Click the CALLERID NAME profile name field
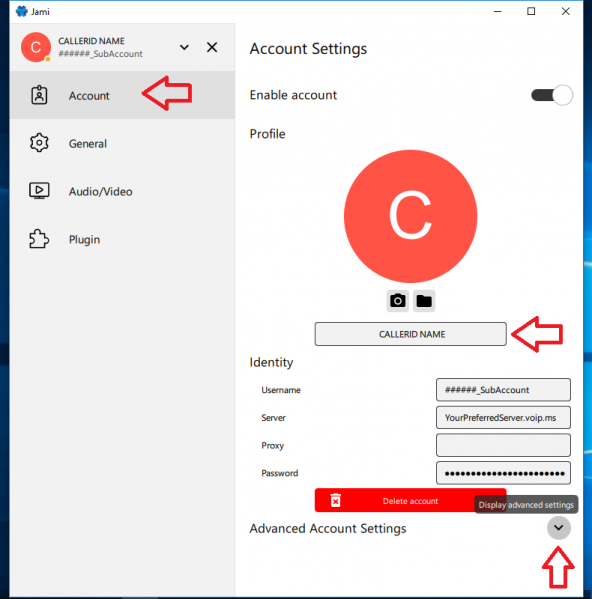 [411, 334]
